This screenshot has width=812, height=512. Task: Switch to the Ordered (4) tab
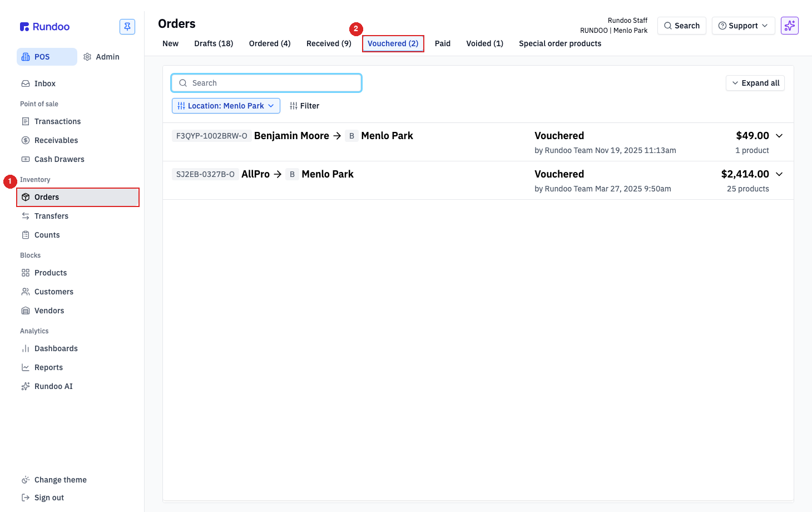point(270,43)
